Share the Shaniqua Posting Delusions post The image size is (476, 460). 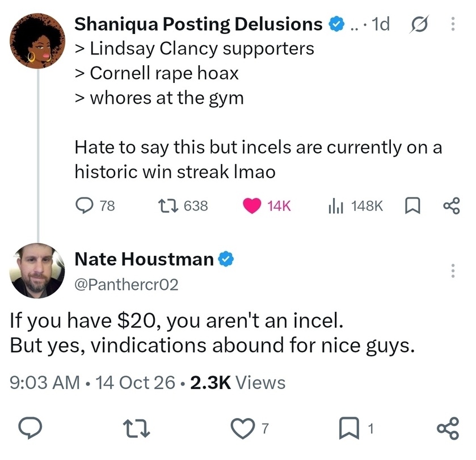[x=452, y=206]
